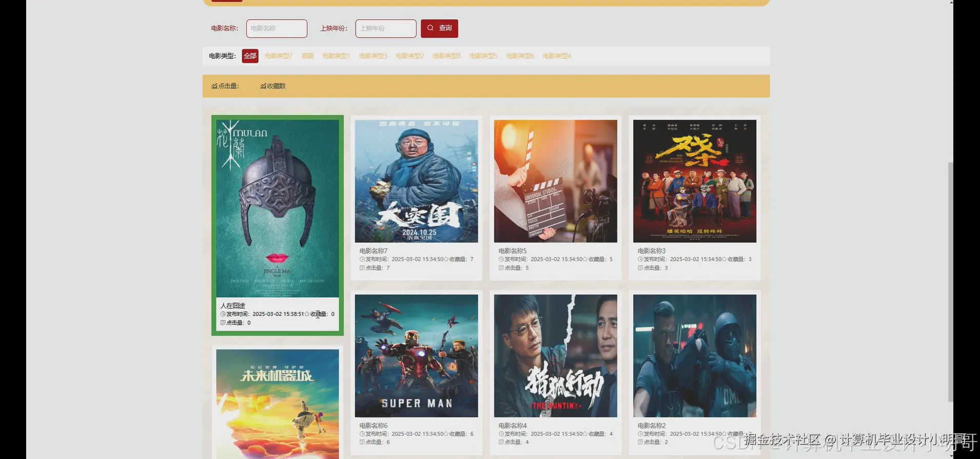Click the 查询 search button

tap(439, 28)
